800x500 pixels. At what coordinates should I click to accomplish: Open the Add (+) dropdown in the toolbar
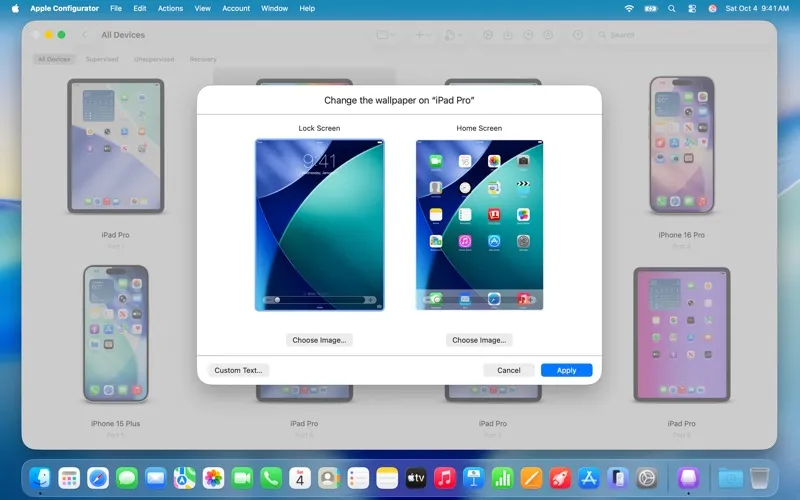pyautogui.click(x=422, y=35)
